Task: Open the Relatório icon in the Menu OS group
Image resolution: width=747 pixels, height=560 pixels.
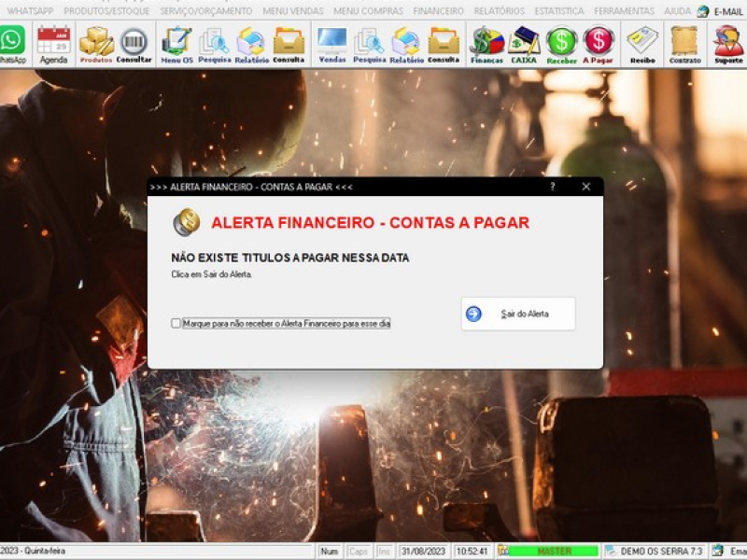Action: 251,44
